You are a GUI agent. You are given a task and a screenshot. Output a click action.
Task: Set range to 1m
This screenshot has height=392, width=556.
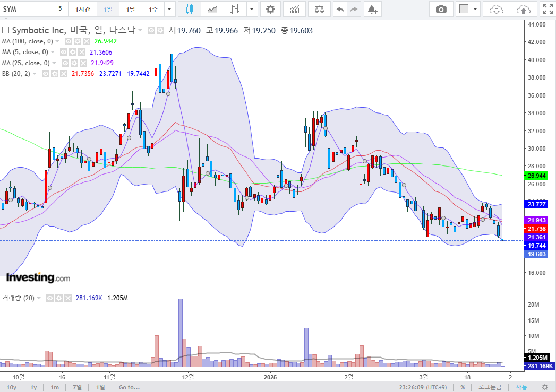55,387
